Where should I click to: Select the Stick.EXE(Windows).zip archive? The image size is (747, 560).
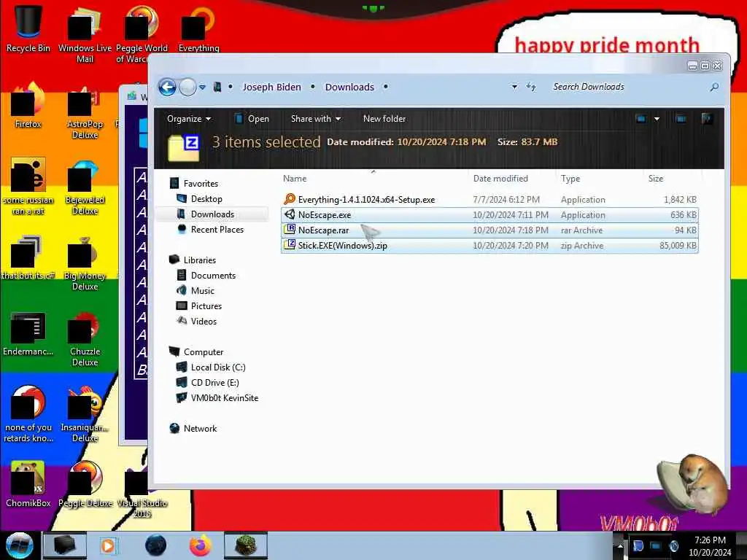point(489,245)
